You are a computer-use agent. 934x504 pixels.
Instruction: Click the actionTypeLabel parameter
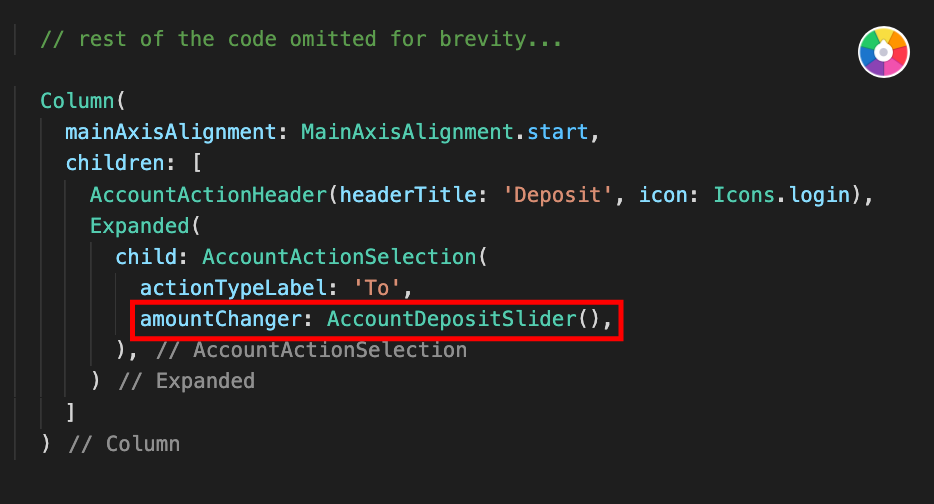(233, 288)
